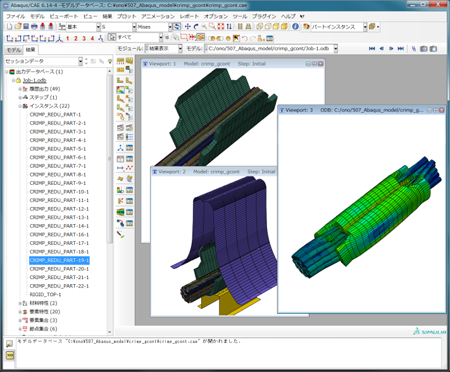
Task: Expand the 要素特性 (20) tree node
Action: pyautogui.click(x=20, y=312)
